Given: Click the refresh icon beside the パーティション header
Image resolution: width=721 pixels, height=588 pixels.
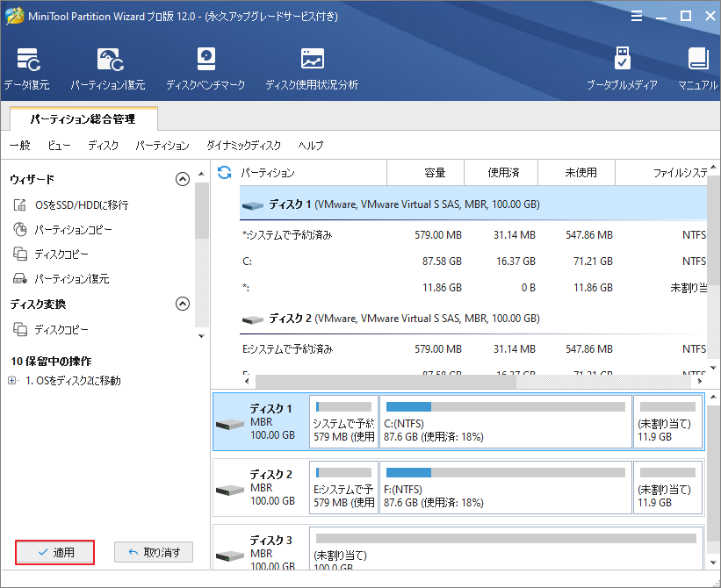Looking at the screenshot, I should pyautogui.click(x=225, y=173).
